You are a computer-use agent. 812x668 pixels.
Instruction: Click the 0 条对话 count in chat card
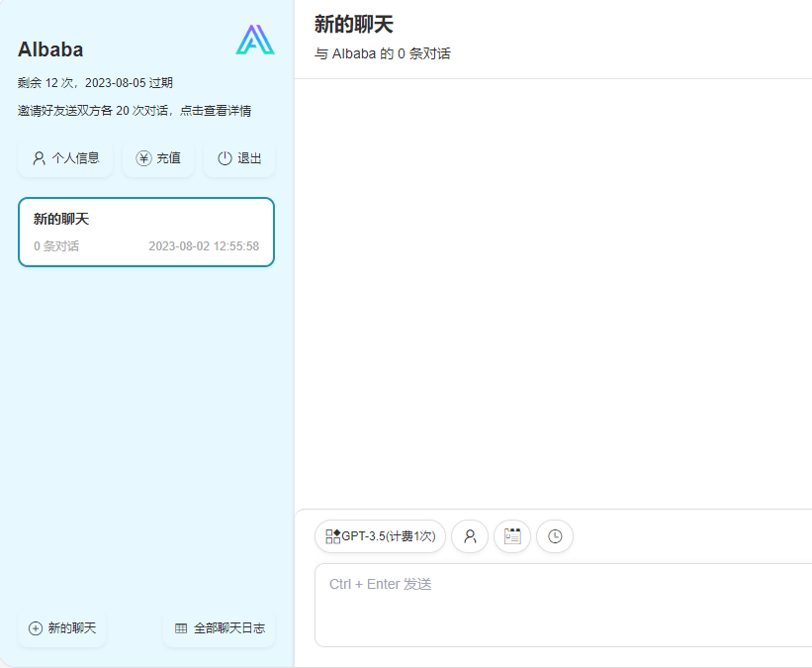pos(56,246)
